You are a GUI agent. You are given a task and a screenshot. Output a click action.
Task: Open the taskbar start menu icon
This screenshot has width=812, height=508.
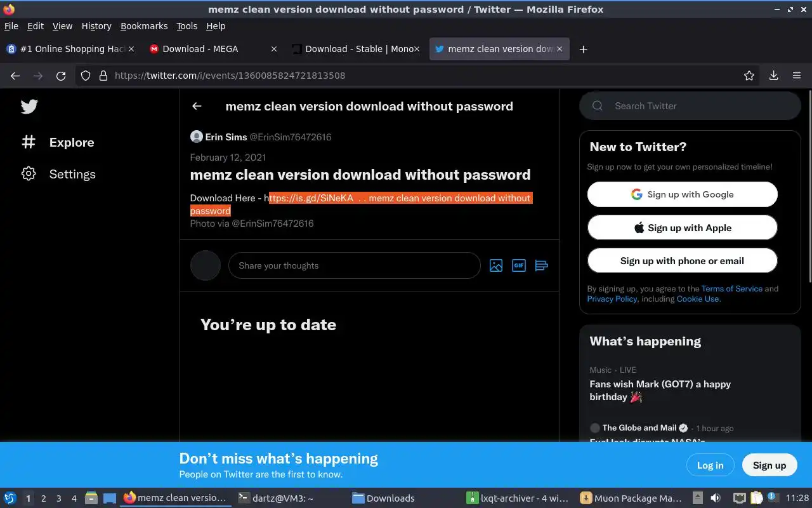[x=10, y=498]
